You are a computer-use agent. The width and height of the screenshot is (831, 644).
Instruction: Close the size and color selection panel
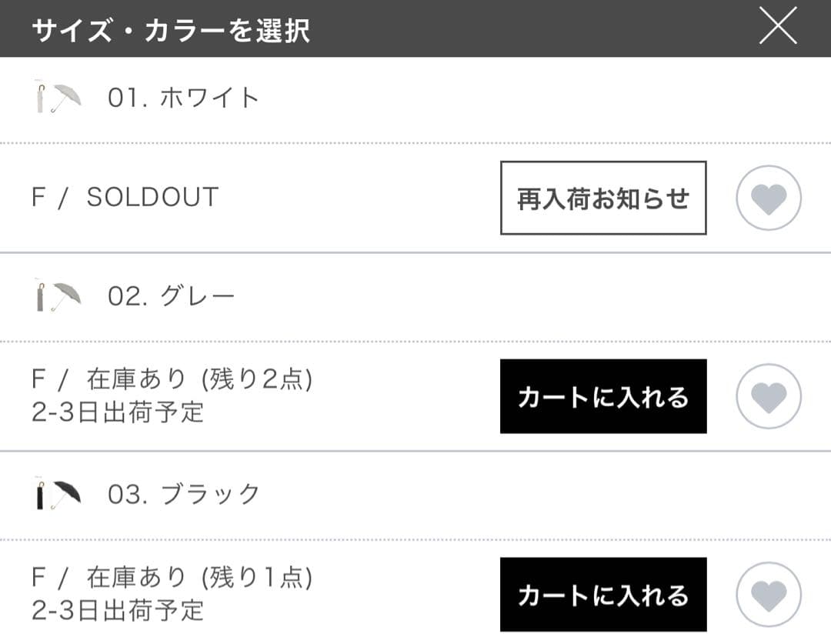click(778, 28)
